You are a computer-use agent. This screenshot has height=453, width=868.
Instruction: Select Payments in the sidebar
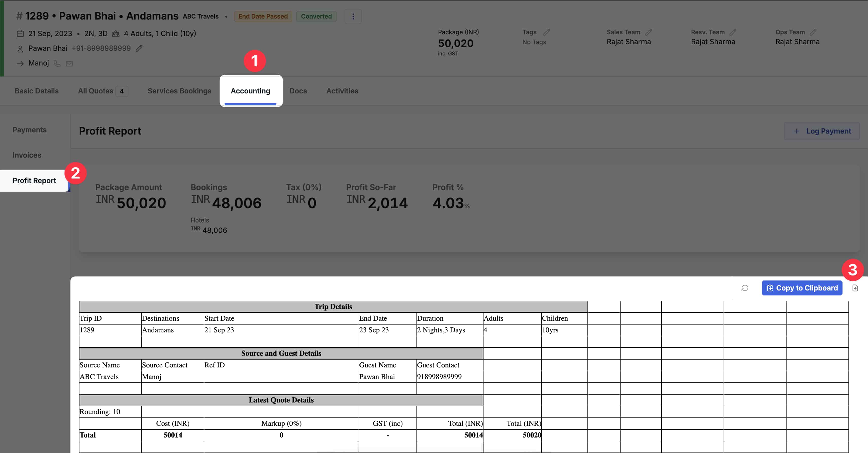pos(30,130)
